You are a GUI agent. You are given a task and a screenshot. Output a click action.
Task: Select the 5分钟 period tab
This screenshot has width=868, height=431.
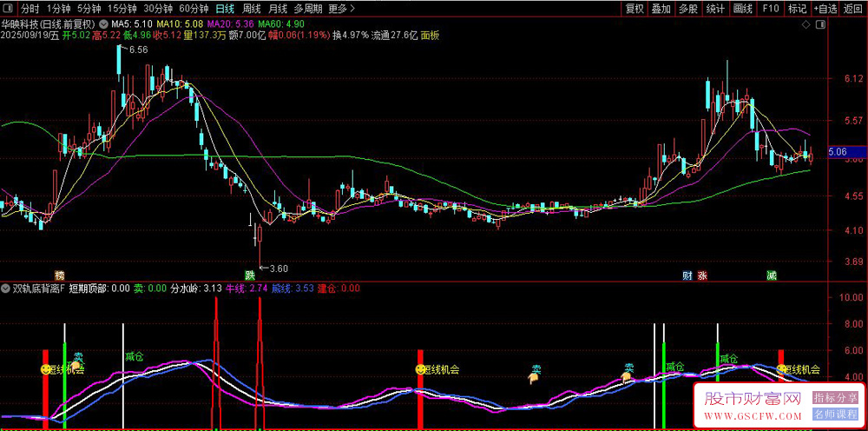tap(89, 9)
